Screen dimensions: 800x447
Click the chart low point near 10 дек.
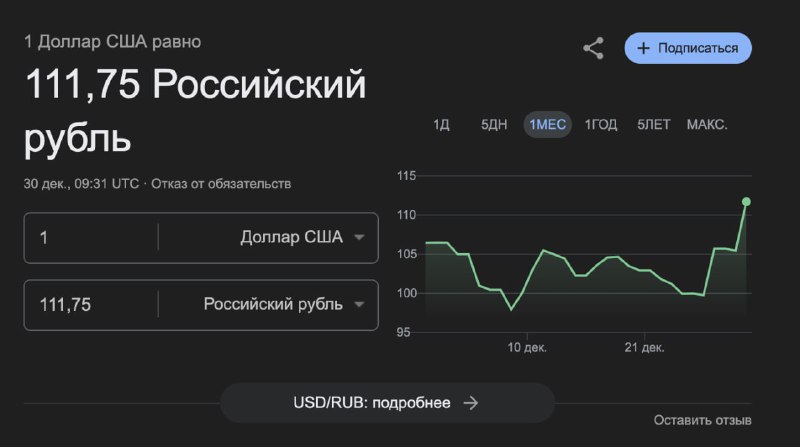tap(511, 309)
